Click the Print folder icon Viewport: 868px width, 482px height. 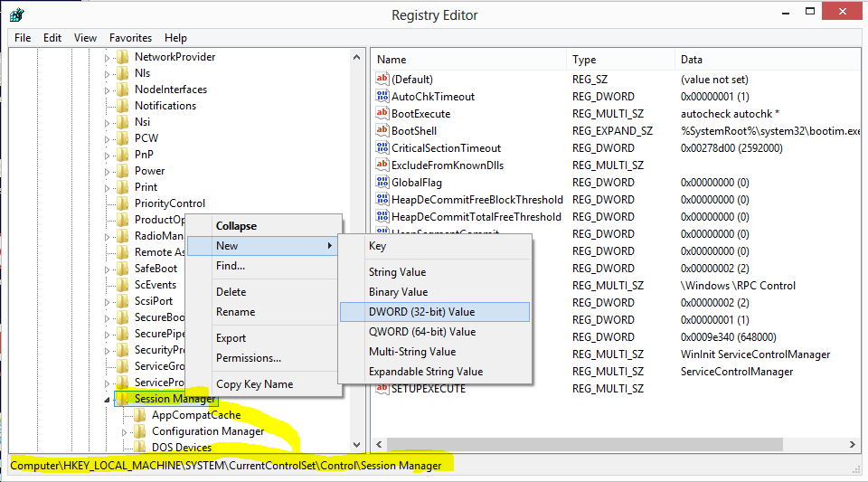click(122, 186)
